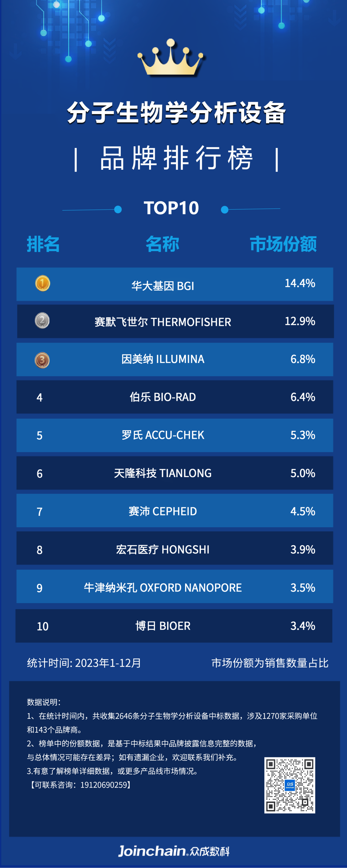
Task: Click the Joinchain 众成数科 logo
Action: [x=173, y=851]
